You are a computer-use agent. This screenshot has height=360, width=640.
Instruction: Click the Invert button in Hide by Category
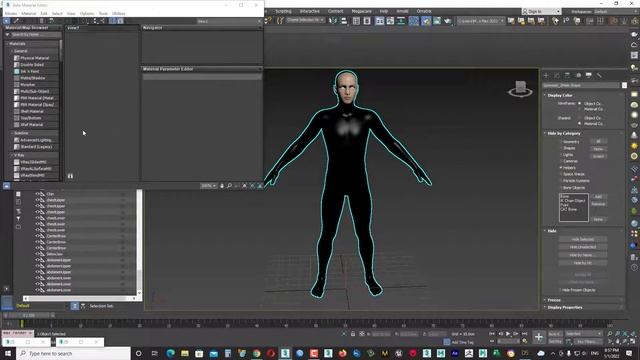point(598,156)
